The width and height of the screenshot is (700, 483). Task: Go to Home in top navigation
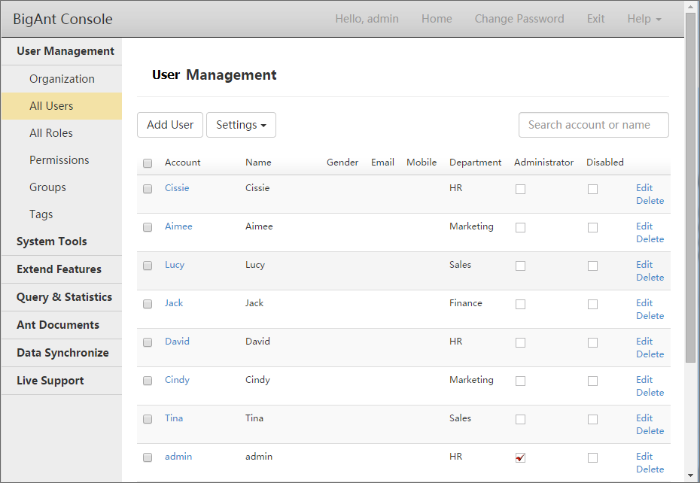[x=436, y=19]
